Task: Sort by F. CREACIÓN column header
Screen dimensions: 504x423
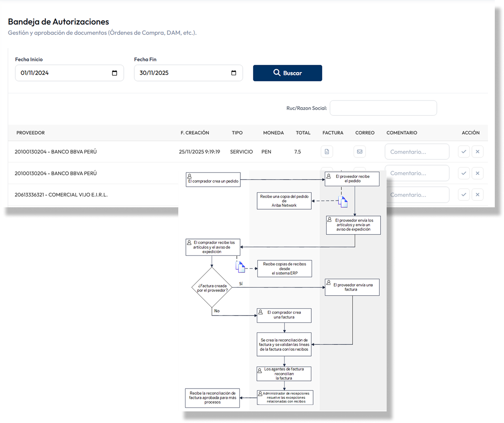Action: click(195, 133)
